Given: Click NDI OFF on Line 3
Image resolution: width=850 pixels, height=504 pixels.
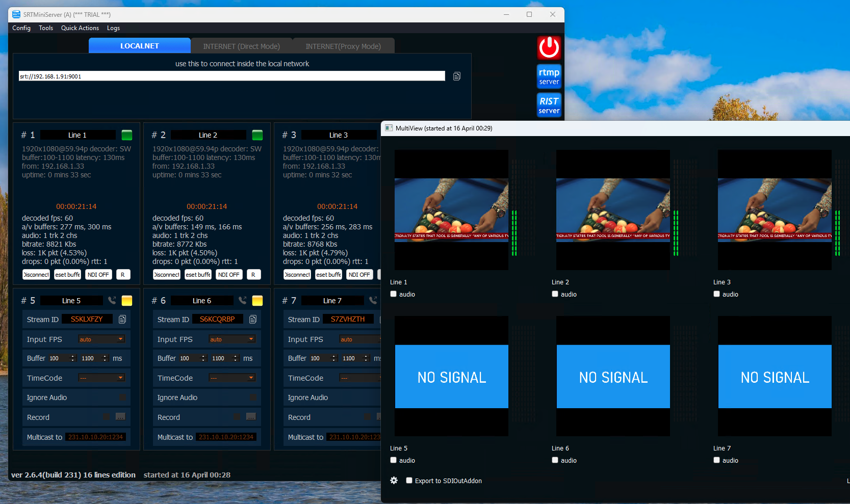Looking at the screenshot, I should tap(359, 275).
